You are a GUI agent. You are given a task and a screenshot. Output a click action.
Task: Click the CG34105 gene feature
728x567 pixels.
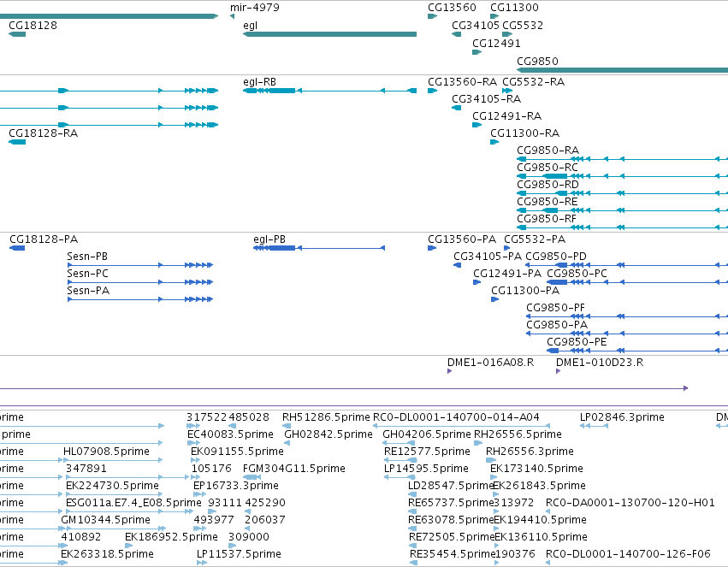[457, 34]
